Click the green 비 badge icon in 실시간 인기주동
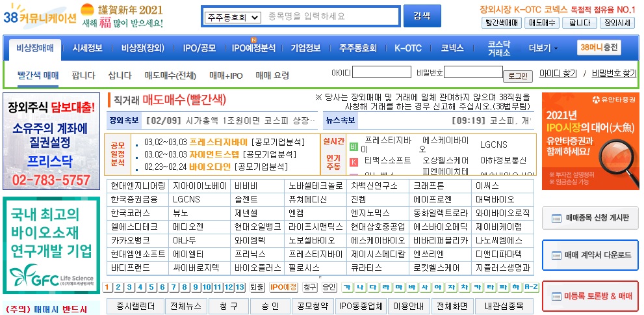 click(x=354, y=147)
